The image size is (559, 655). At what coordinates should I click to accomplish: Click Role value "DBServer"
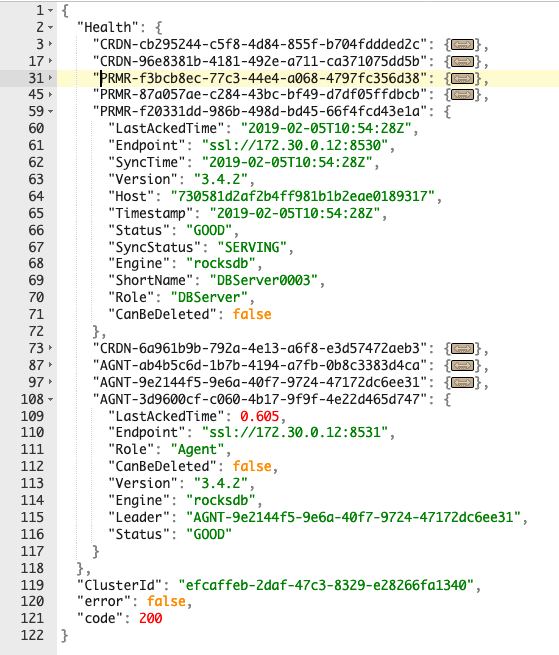pos(209,297)
